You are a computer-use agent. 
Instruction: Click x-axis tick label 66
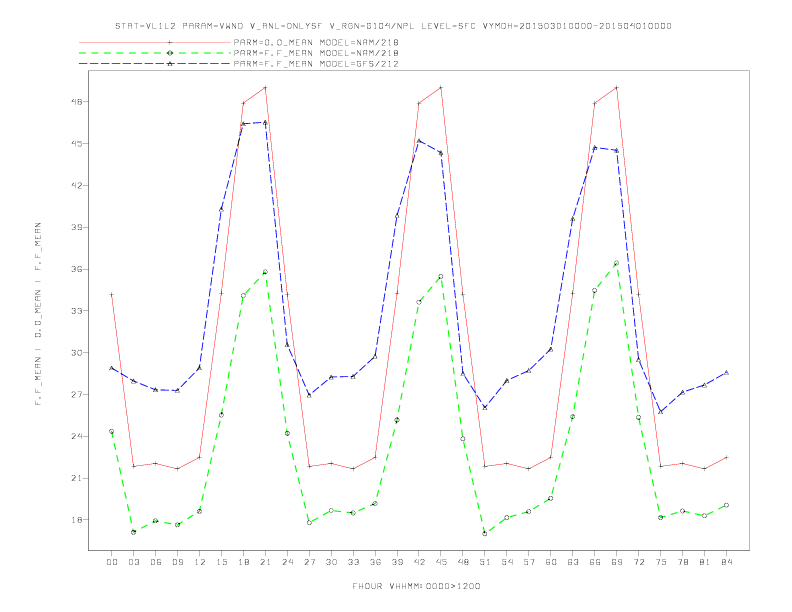(x=595, y=562)
